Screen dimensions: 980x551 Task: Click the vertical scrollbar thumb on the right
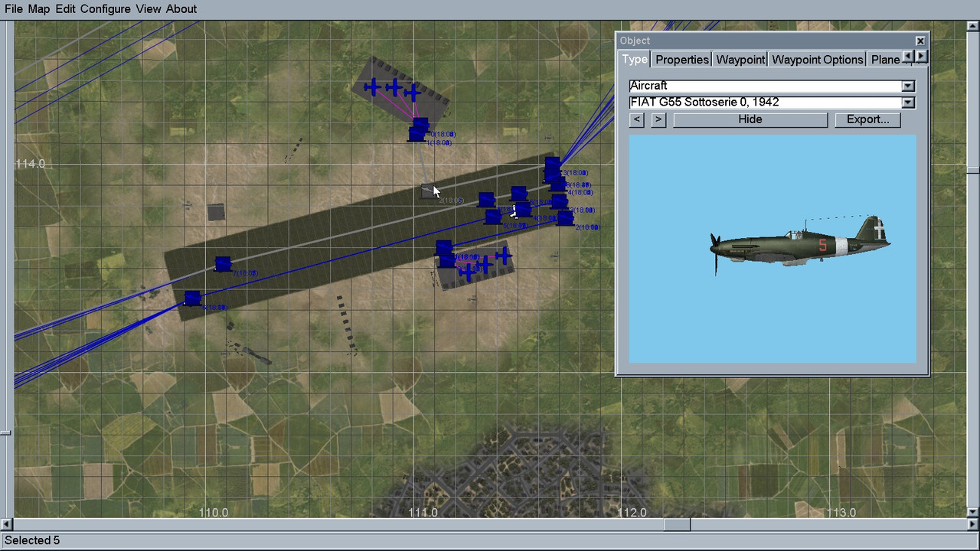(x=973, y=170)
